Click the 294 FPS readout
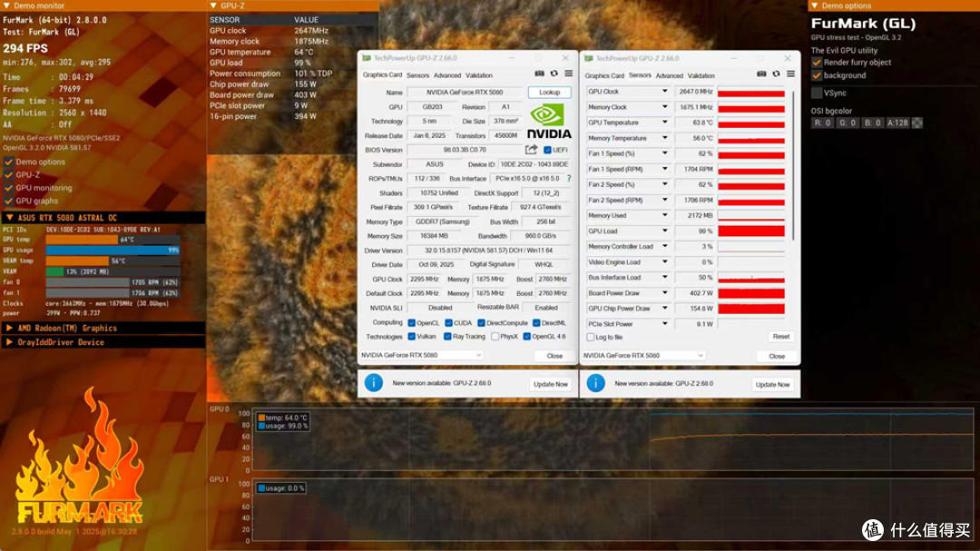The image size is (980, 551). (25, 48)
